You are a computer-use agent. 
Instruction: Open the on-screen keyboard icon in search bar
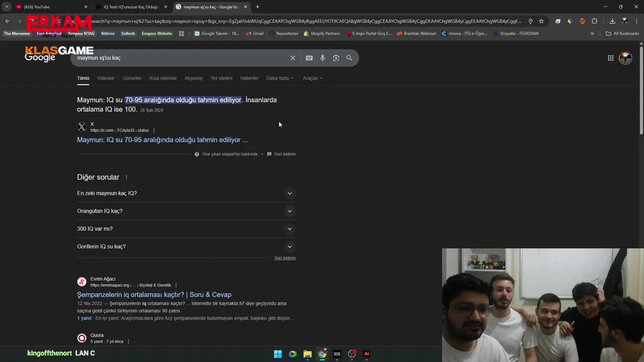coord(309,58)
